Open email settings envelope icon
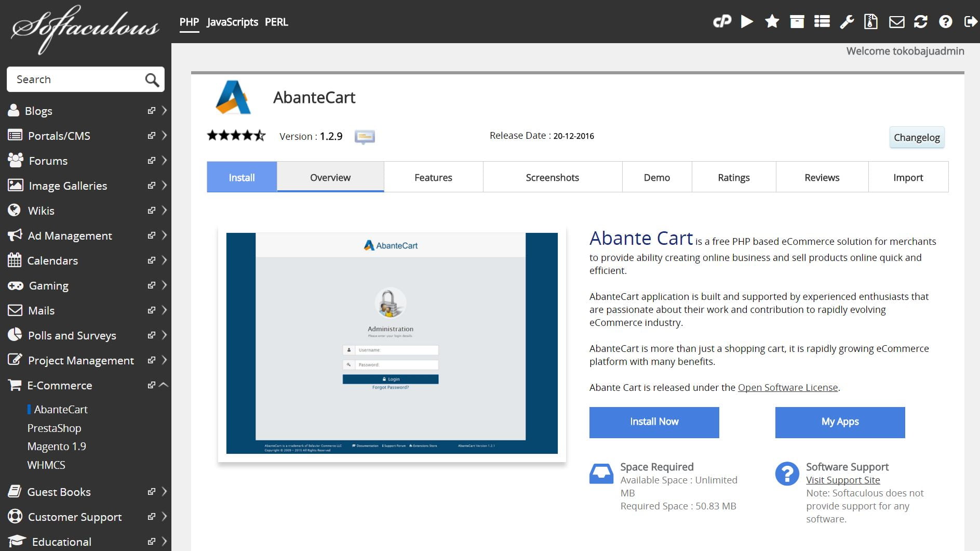 [x=896, y=21]
